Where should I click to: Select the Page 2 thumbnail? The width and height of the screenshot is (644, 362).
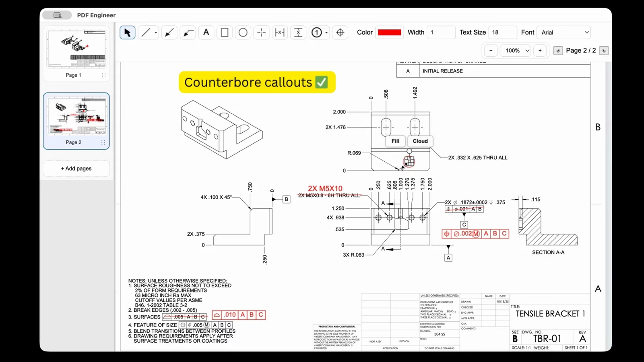[x=76, y=121]
